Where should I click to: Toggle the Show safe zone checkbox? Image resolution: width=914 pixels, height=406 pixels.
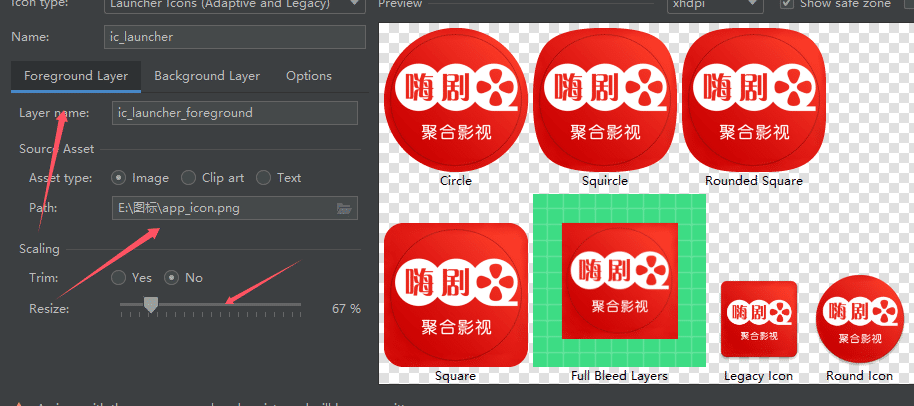click(787, 4)
